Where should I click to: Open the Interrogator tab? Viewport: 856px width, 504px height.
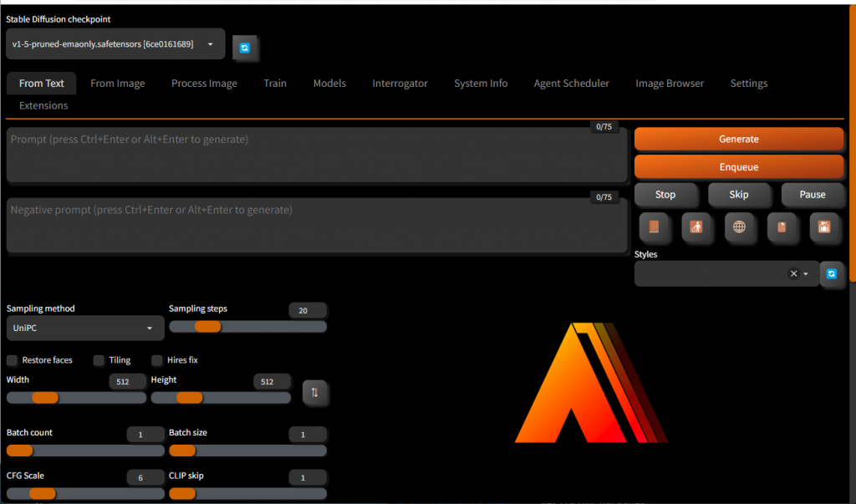click(400, 83)
